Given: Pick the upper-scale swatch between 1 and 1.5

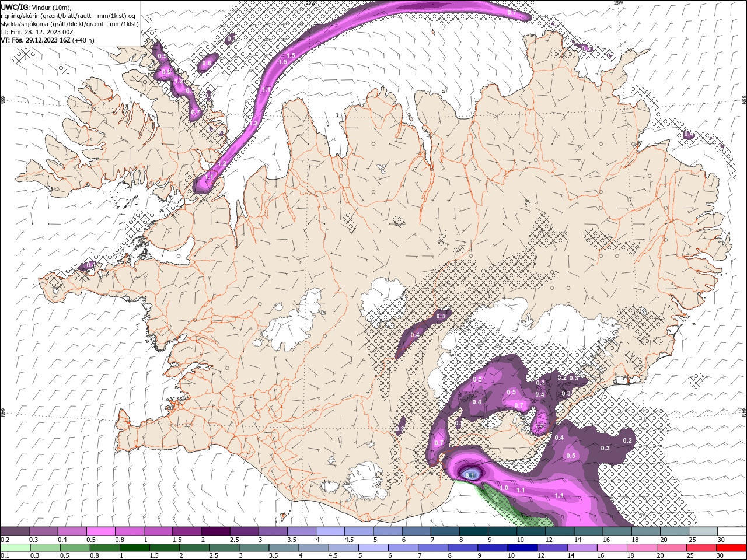Looking at the screenshot, I should pyautogui.click(x=158, y=531).
